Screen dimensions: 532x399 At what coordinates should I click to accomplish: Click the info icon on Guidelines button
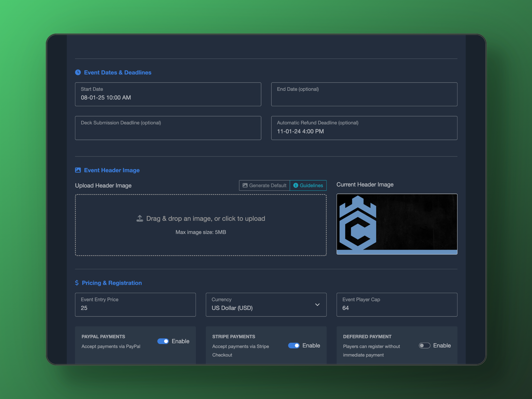pos(296,185)
